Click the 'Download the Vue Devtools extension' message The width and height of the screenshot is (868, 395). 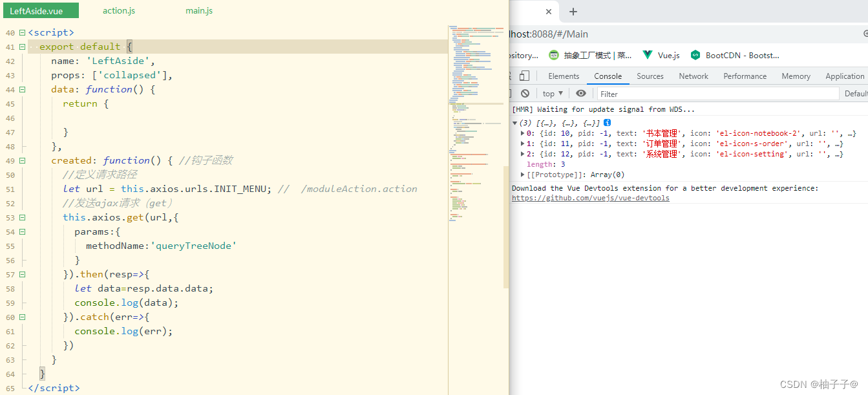665,188
